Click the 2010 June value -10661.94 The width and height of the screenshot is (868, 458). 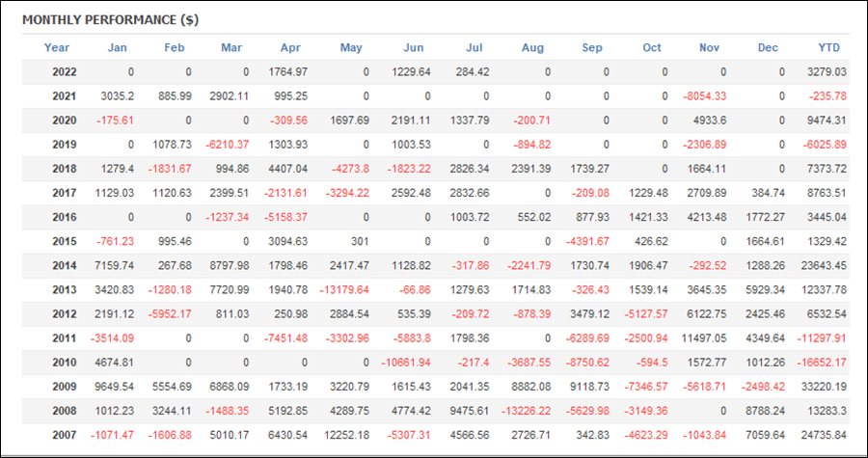(406, 363)
